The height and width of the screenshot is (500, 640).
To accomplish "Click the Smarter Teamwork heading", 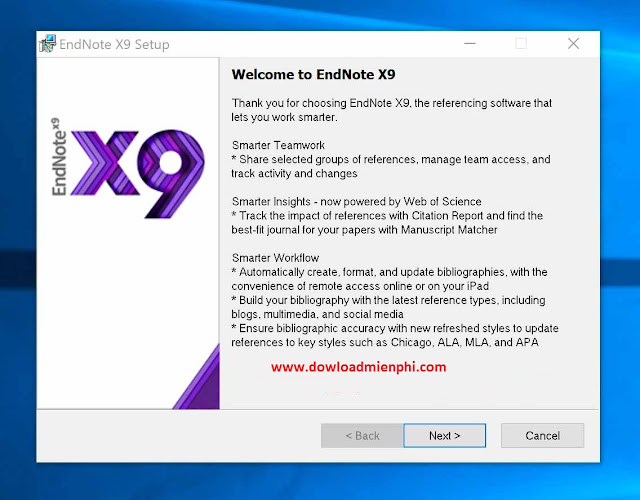I will (x=278, y=145).
